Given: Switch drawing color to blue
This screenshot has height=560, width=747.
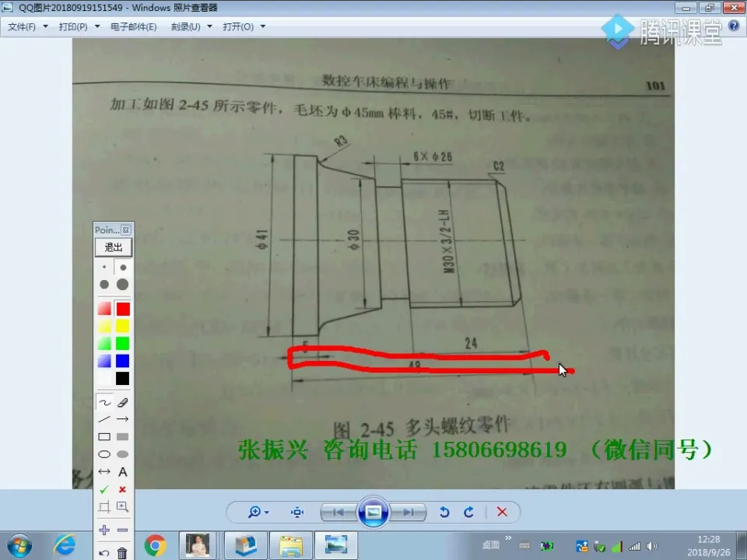Looking at the screenshot, I should click(124, 359).
